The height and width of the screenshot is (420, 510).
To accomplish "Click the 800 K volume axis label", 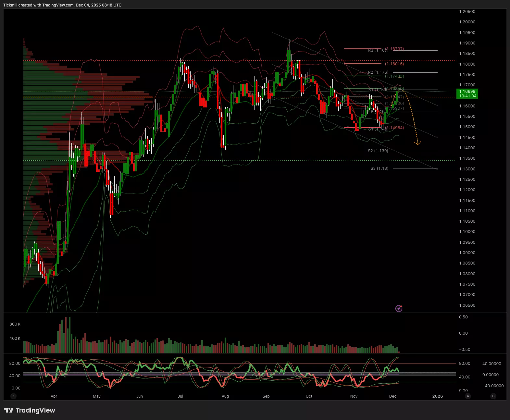I will pyautogui.click(x=15, y=324).
